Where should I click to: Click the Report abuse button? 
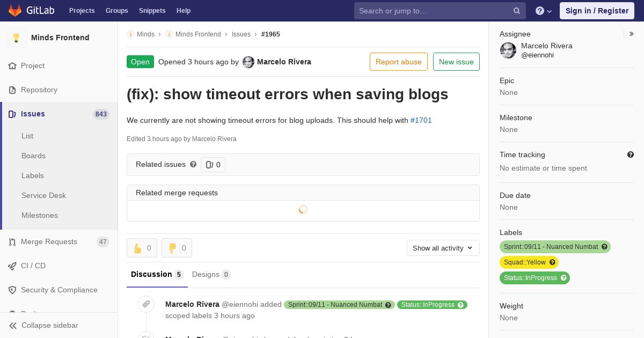[399, 62]
